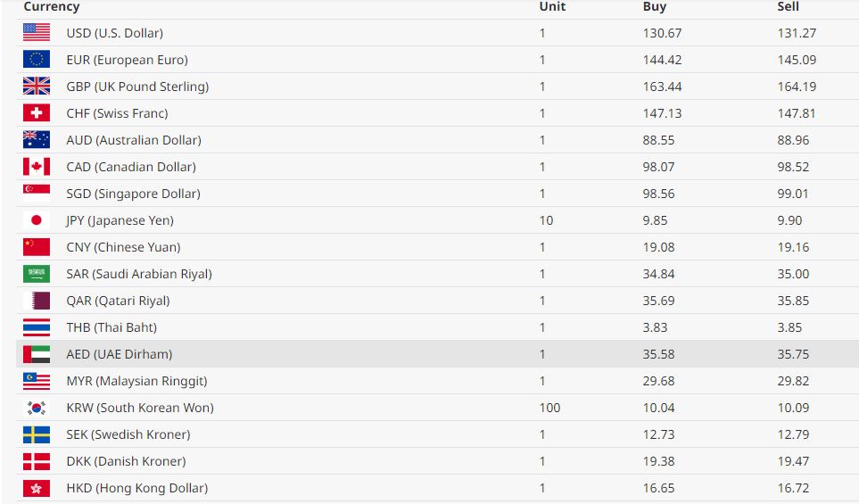The width and height of the screenshot is (859, 504).
Task: Select the AED (UAE Dirham) row label
Action: coord(119,354)
